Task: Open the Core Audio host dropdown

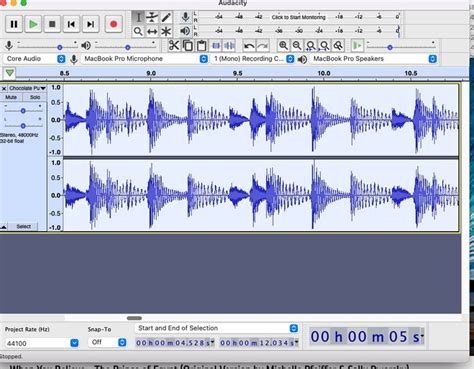Action: 35,59
